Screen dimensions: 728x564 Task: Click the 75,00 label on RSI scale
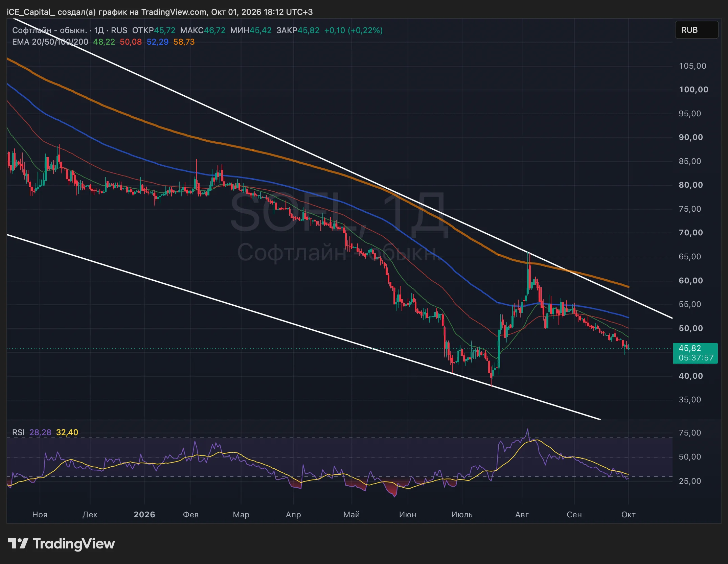[x=690, y=433]
